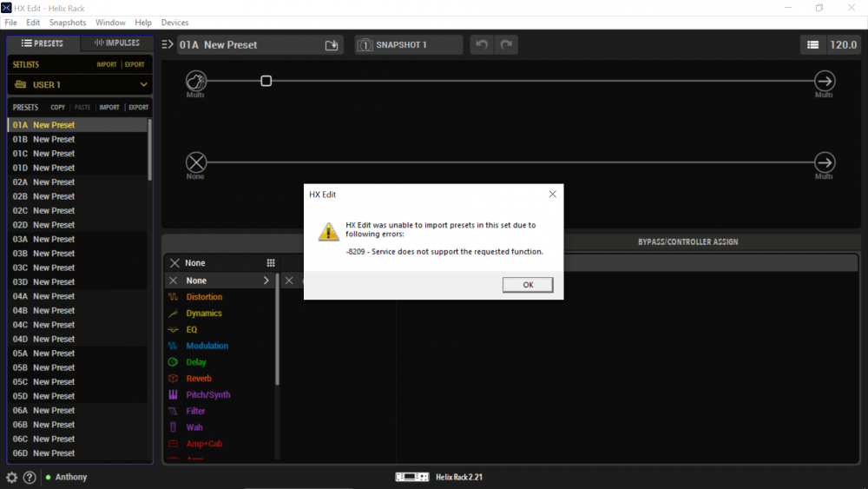This screenshot has width=868, height=489.
Task: Close the HX Edit error dialog
Action: pyautogui.click(x=552, y=194)
